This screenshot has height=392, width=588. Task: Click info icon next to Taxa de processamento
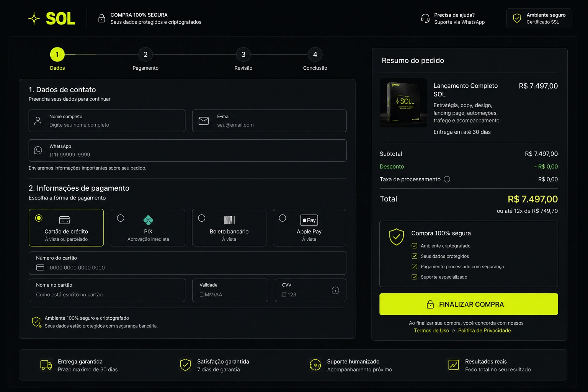click(x=447, y=179)
